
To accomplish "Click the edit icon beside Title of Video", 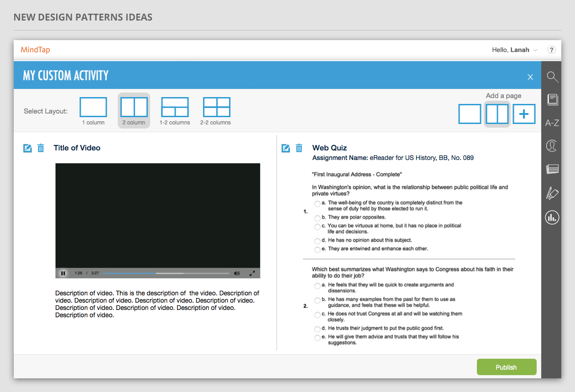I will click(x=27, y=148).
